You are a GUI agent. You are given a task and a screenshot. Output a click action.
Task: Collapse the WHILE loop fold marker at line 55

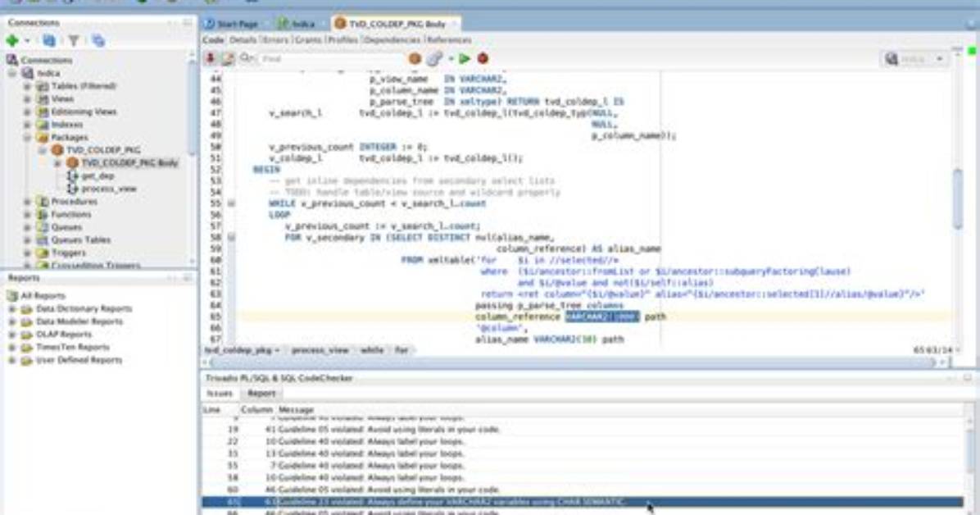[x=231, y=203]
